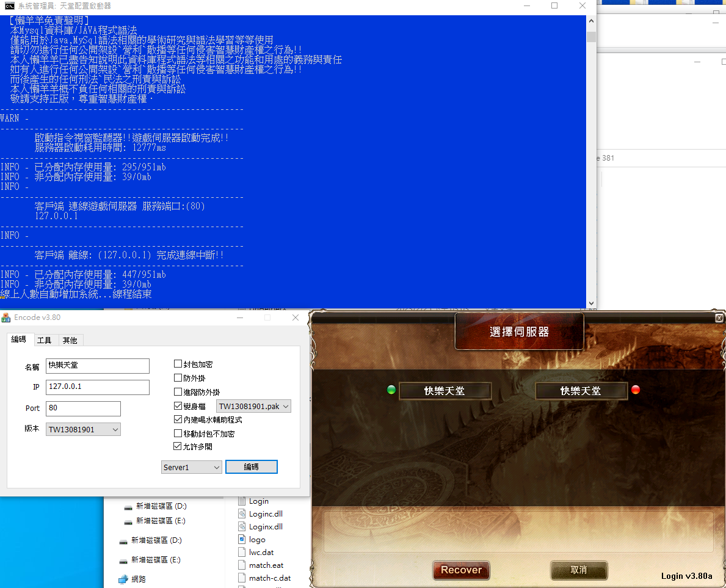Screen dimensions: 726x588
Task: Choose the 快樂天堂 server with red light
Action: pos(581,391)
